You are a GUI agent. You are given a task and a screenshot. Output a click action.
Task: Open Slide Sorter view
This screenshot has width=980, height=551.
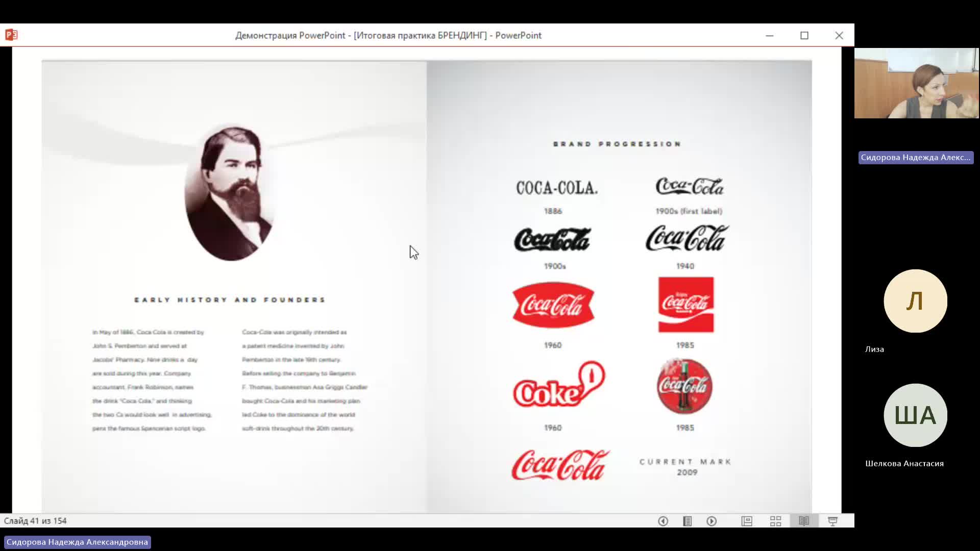pyautogui.click(x=775, y=521)
